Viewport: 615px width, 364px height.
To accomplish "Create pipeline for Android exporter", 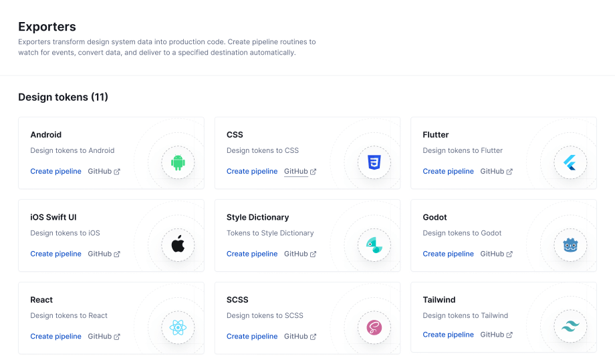I will (x=55, y=171).
